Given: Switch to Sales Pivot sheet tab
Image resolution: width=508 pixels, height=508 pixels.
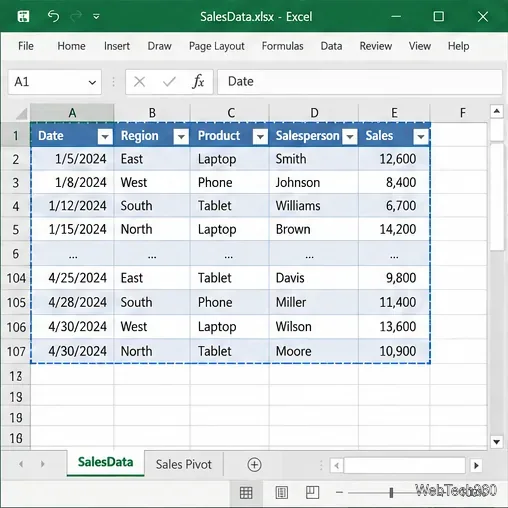Looking at the screenshot, I should click(184, 464).
